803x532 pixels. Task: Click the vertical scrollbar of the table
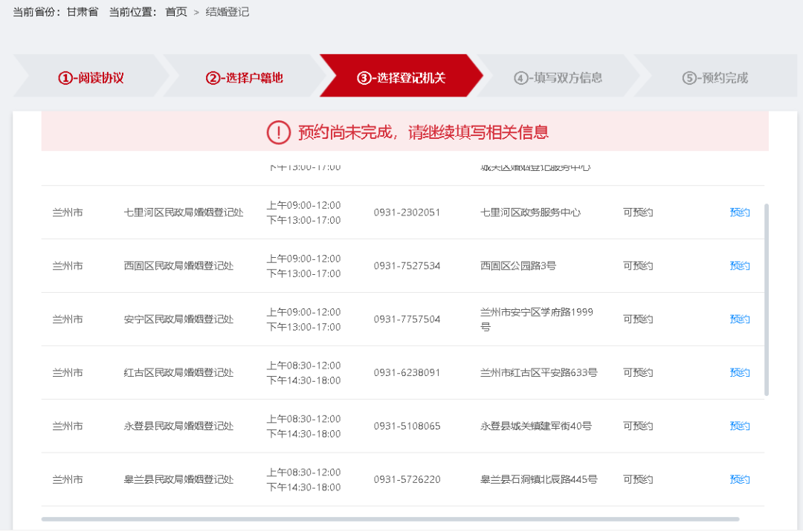point(767,297)
